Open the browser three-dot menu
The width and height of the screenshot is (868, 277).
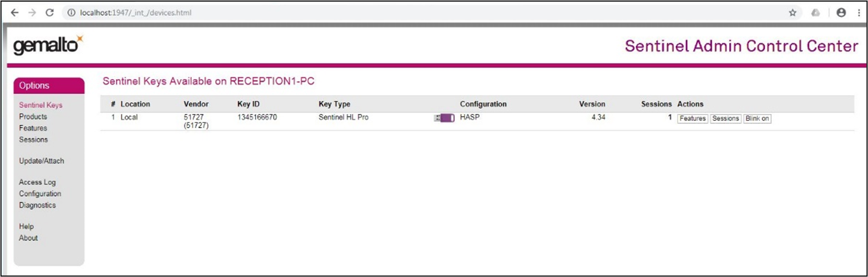coord(859,13)
